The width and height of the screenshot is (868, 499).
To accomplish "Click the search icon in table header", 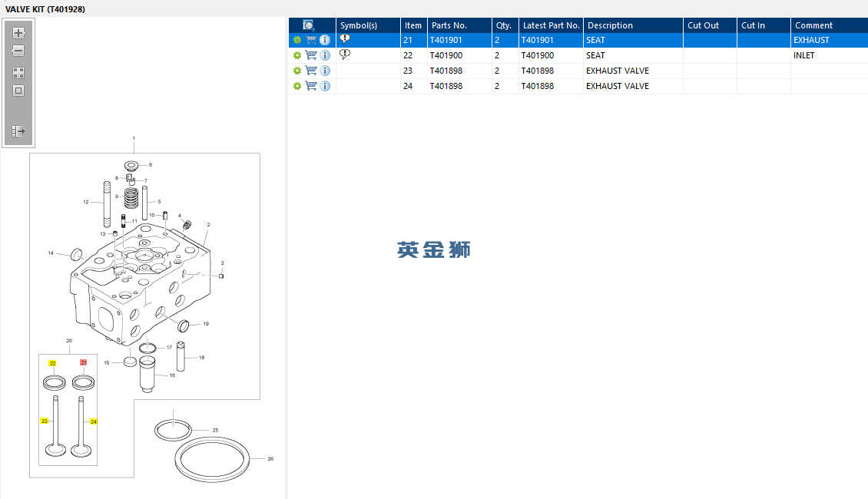I will point(309,25).
